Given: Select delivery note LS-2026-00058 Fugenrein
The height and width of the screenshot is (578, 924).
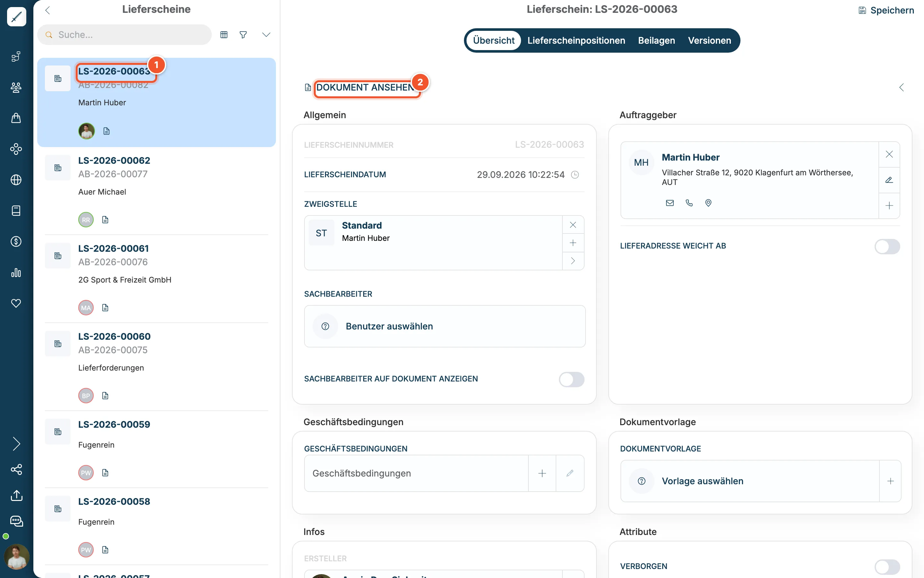Looking at the screenshot, I should 157,526.
